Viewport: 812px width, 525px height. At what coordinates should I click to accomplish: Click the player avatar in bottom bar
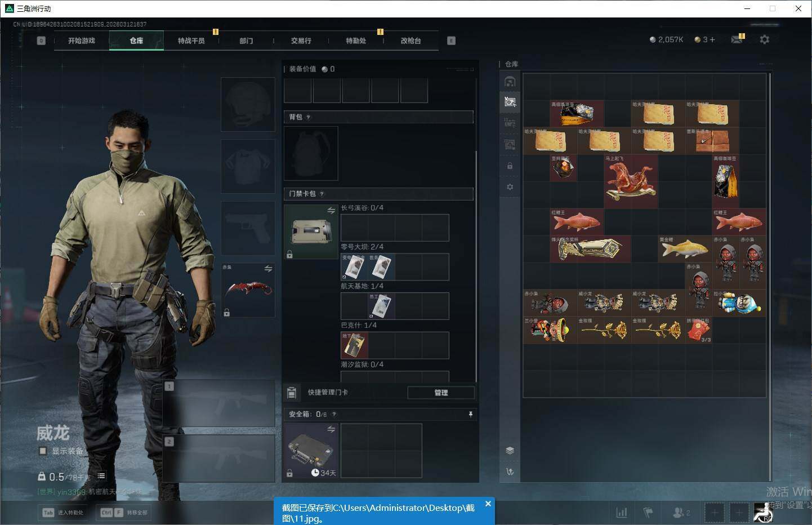(763, 512)
